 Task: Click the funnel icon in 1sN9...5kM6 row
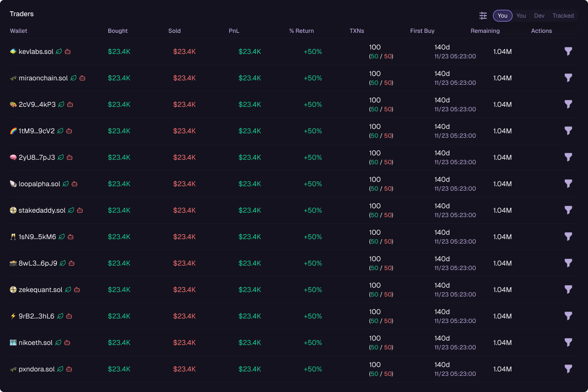coord(568,237)
